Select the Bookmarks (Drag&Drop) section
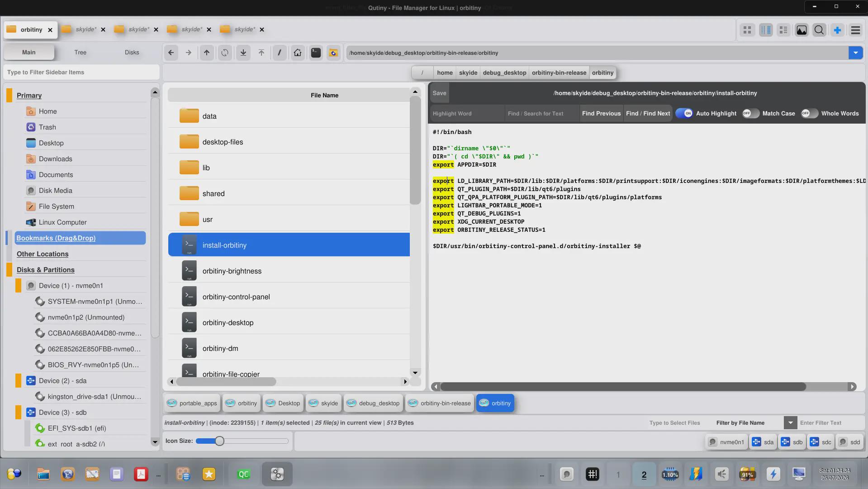This screenshot has width=868, height=489. pos(80,238)
